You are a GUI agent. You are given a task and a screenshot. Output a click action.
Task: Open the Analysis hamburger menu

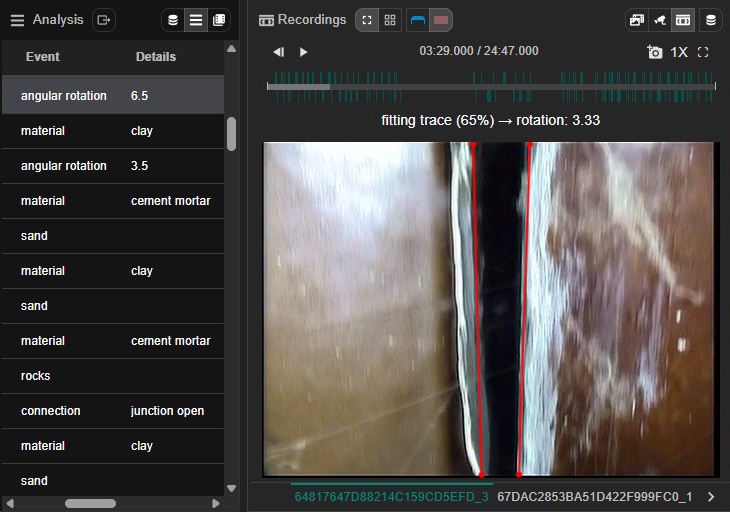(x=17, y=20)
